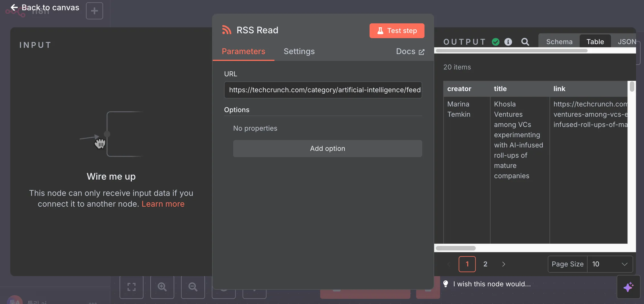This screenshot has height=304, width=644.
Task: Click the plus icon in top bar
Action: point(94,11)
